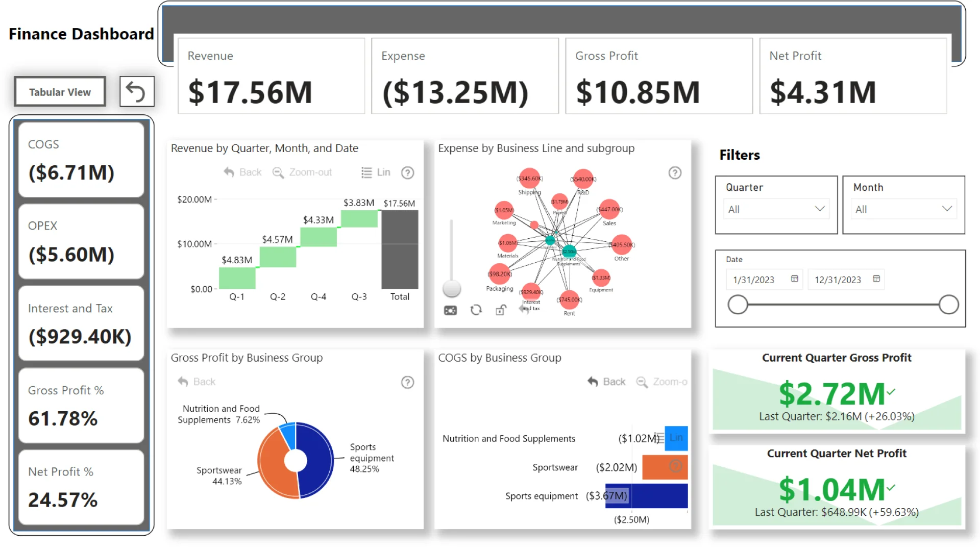Image resolution: width=980 pixels, height=551 pixels.
Task: Select the Revenue $17.56M card
Action: click(271, 76)
